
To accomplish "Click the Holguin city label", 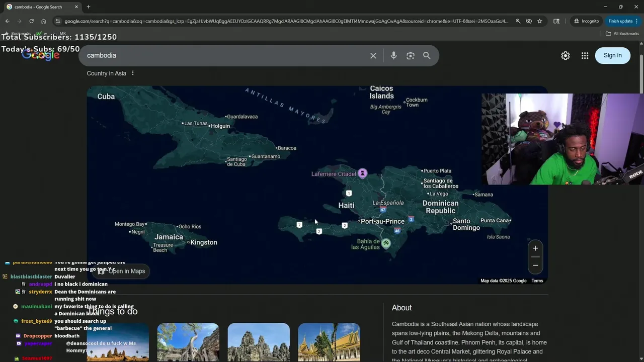I will click(220, 126).
